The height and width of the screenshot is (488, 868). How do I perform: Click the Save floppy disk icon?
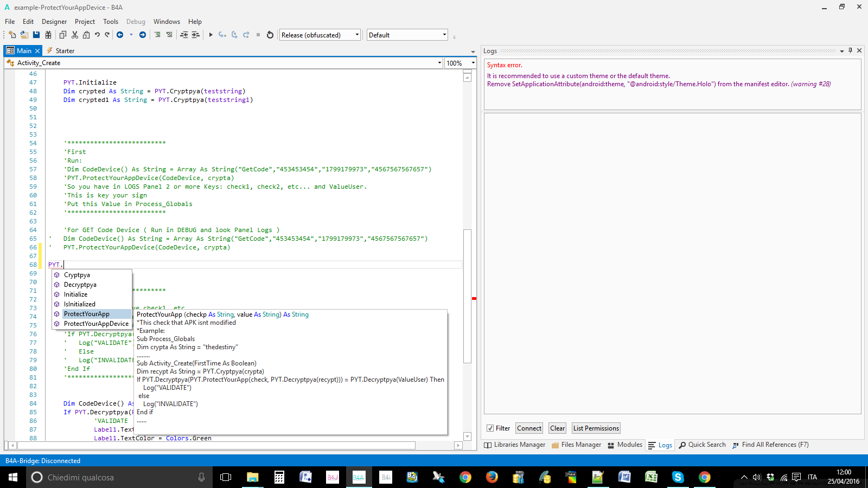click(36, 35)
